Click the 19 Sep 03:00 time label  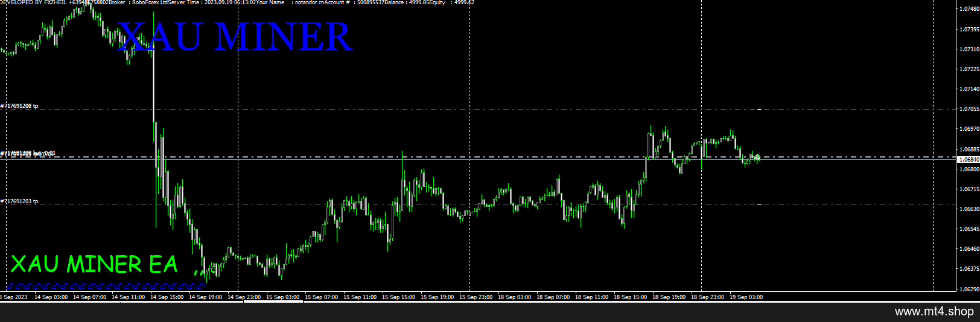point(746,297)
